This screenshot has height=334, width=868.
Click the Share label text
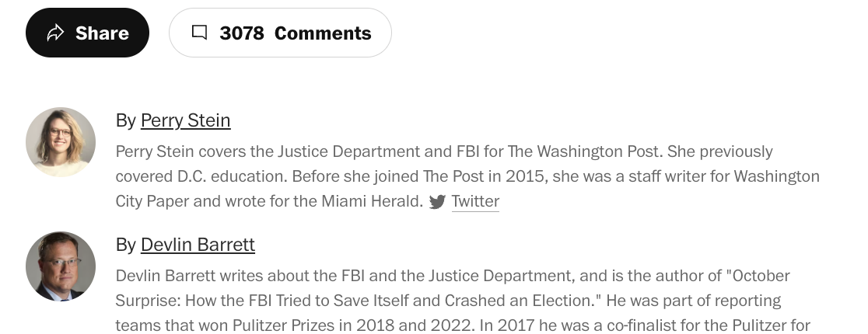[x=102, y=33]
